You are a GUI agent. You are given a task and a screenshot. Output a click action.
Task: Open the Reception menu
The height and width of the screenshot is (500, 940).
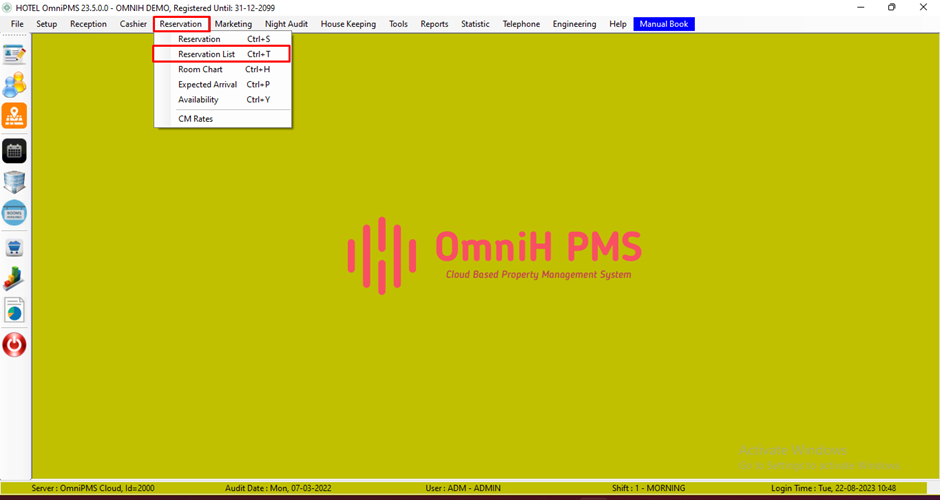(88, 24)
